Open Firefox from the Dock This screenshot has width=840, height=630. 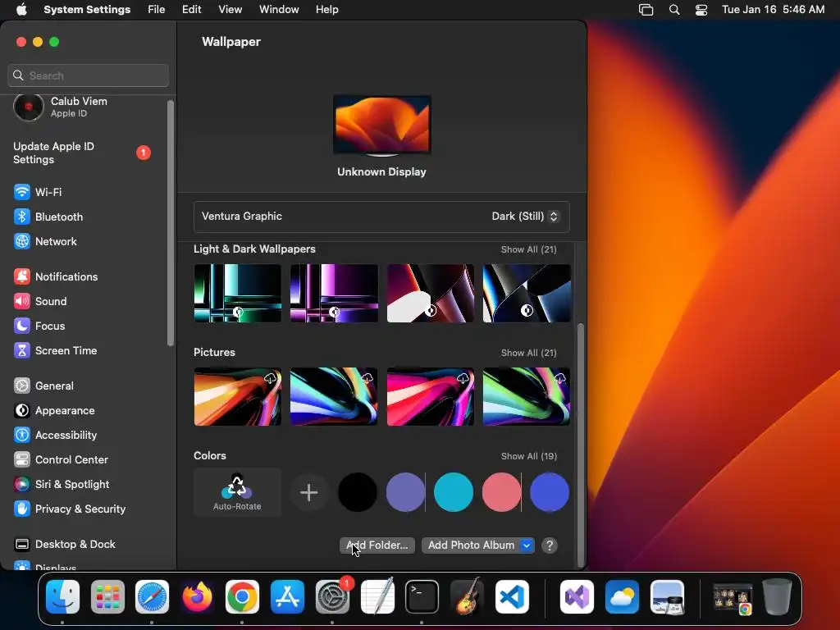[x=197, y=597]
